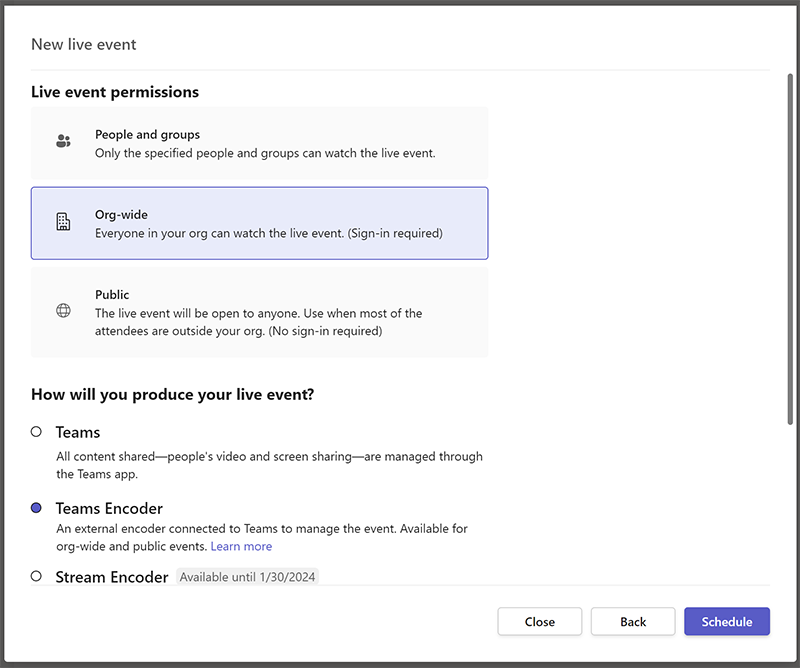Image resolution: width=800 pixels, height=668 pixels.
Task: Select the Org-wide permission card
Action: (259, 222)
